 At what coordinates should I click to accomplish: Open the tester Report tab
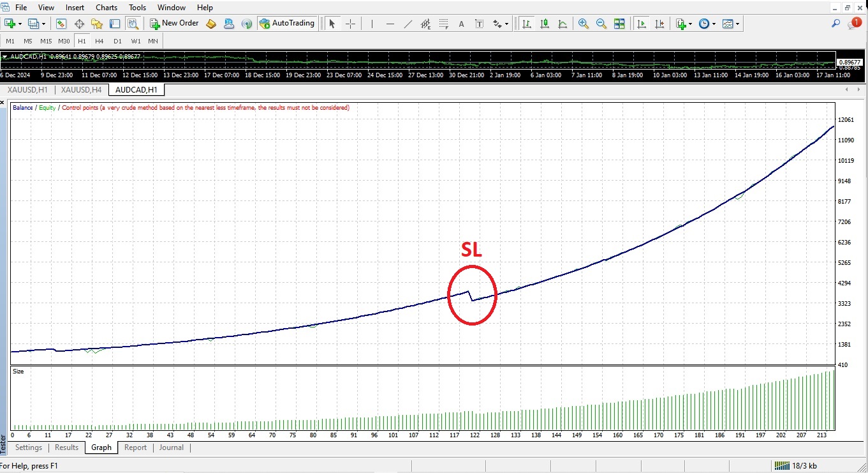point(135,447)
